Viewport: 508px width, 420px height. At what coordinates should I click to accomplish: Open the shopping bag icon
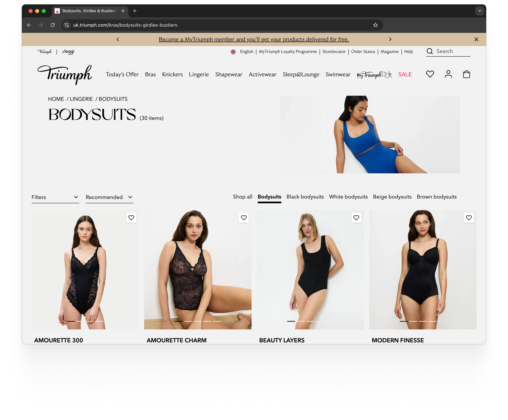[x=466, y=74]
